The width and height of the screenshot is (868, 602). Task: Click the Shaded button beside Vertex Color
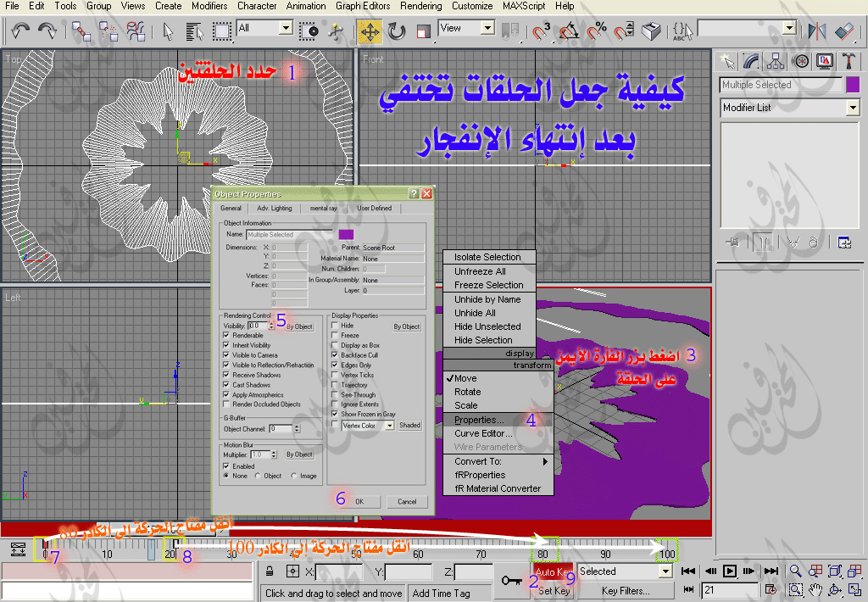[409, 426]
